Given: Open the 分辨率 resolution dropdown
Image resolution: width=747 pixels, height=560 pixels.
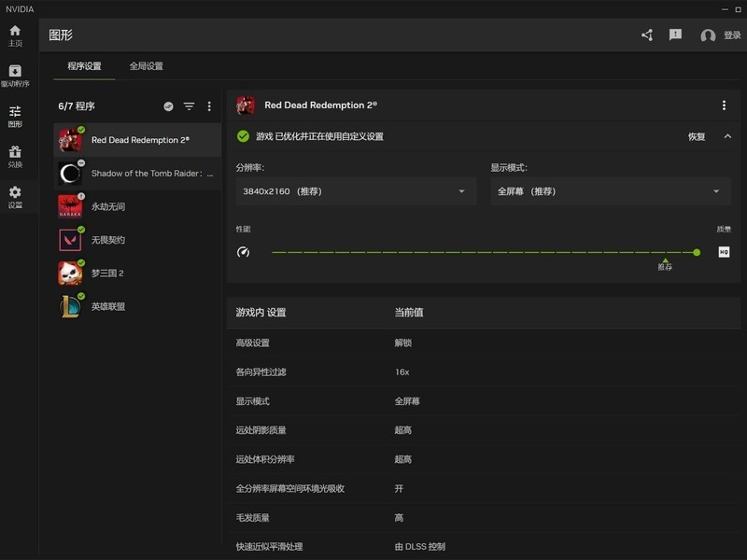Looking at the screenshot, I should (x=356, y=191).
